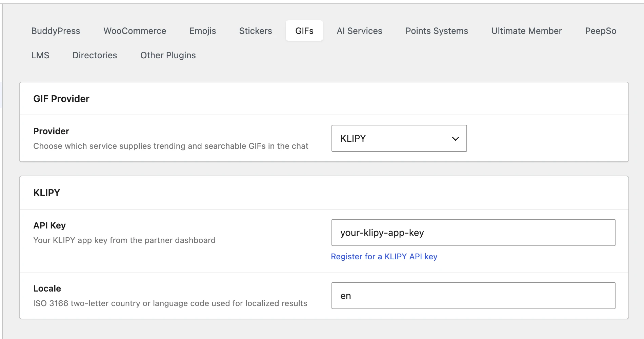This screenshot has width=644, height=339.
Task: Select the LMS tab
Action: [40, 55]
